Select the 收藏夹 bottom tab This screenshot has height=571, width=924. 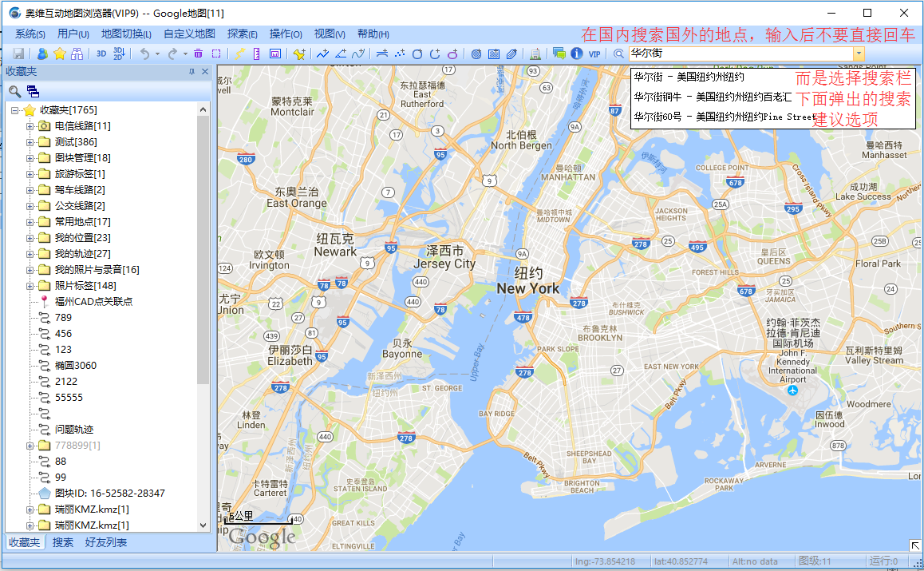point(24,543)
